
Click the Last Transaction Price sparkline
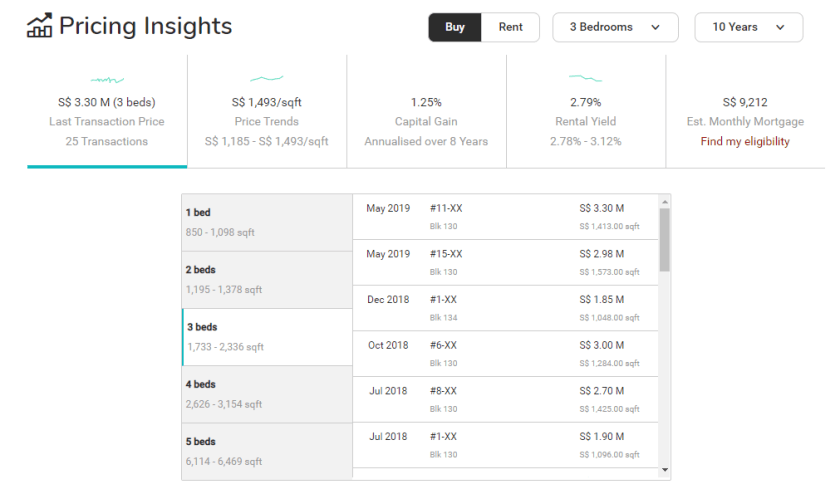pyautogui.click(x=107, y=79)
